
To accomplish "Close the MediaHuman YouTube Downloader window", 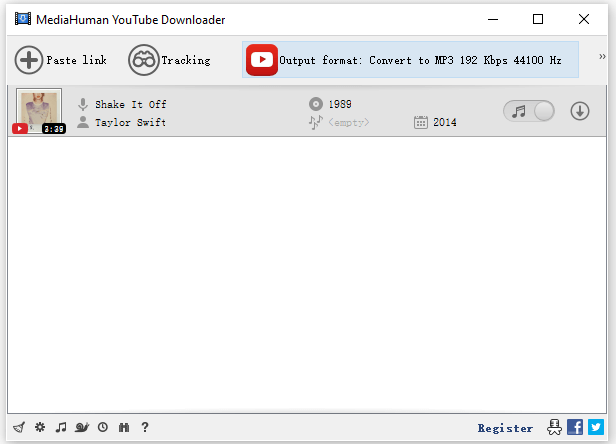I will (x=584, y=19).
